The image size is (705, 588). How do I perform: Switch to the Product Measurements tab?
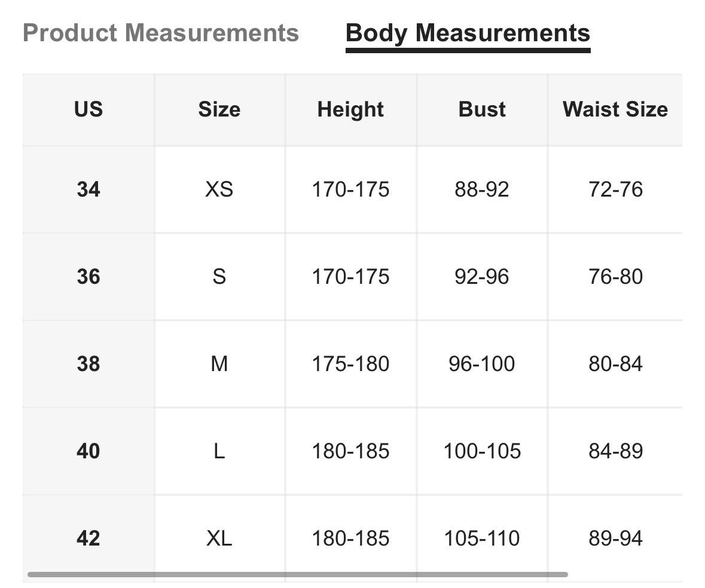pos(160,33)
